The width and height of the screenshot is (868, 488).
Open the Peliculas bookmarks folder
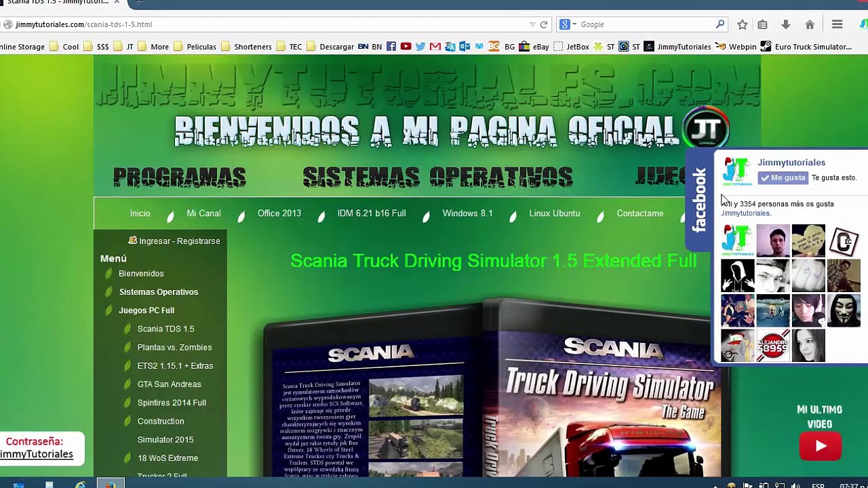[195, 46]
